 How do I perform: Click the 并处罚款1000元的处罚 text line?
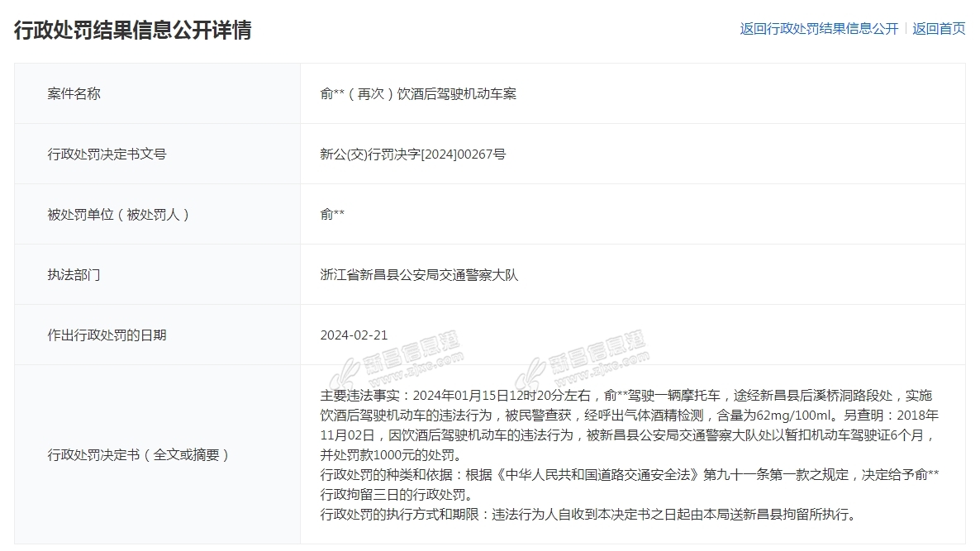[388, 455]
